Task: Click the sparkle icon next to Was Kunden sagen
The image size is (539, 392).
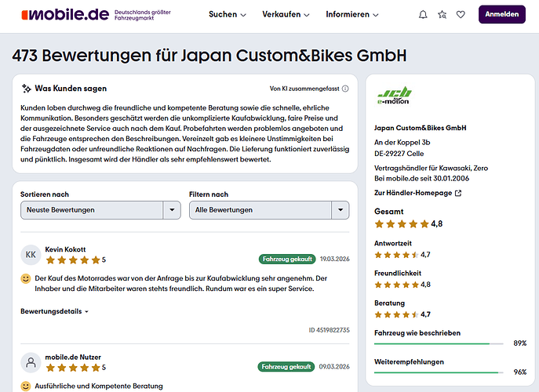Action: (x=27, y=89)
